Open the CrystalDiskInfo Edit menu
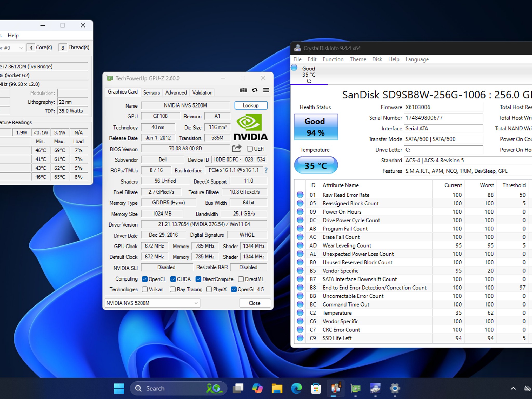Screen dimensions: 532x399 tap(312, 59)
